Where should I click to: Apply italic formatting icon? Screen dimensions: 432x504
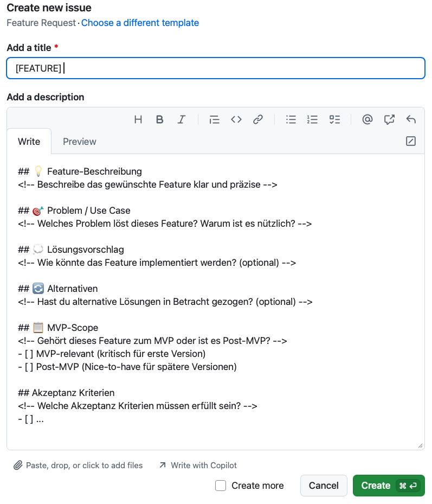point(182,119)
